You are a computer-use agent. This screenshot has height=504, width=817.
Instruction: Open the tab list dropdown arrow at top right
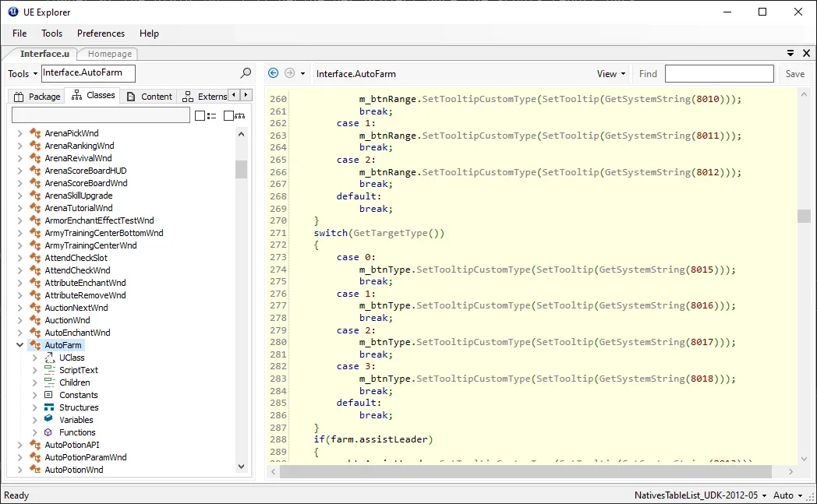(x=790, y=53)
